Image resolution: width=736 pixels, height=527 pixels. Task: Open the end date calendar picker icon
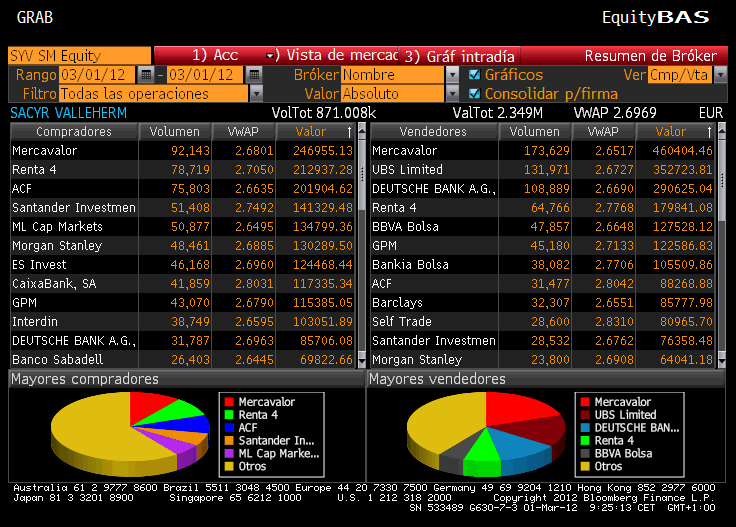point(254,75)
